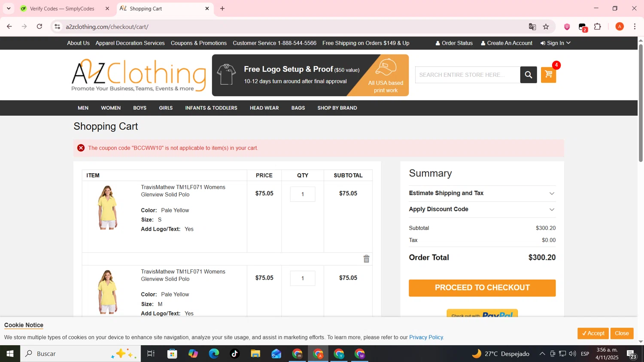644x362 pixels.
Task: Open Chrome profile avatar
Action: [x=620, y=27]
